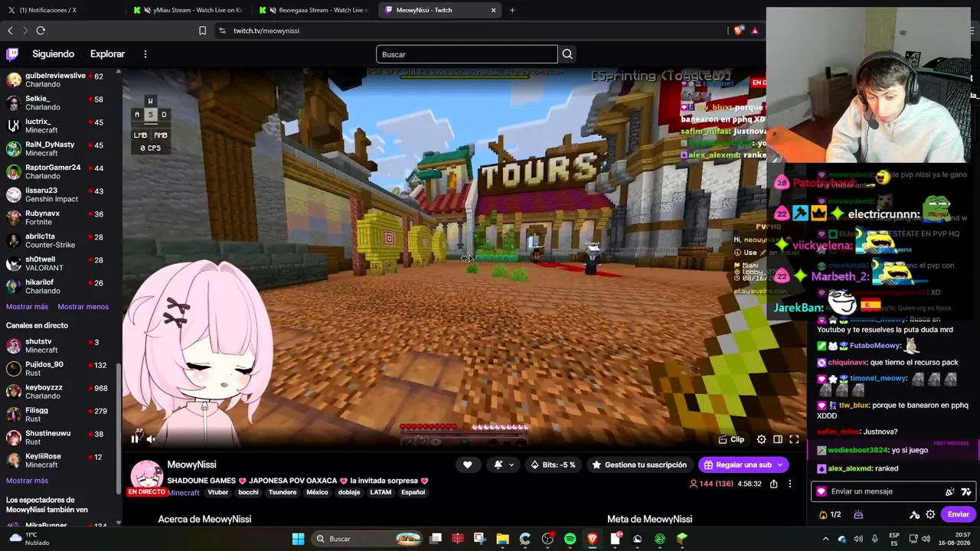This screenshot has height=551, width=980.
Task: Select the Tsundere tag
Action: coord(283,492)
